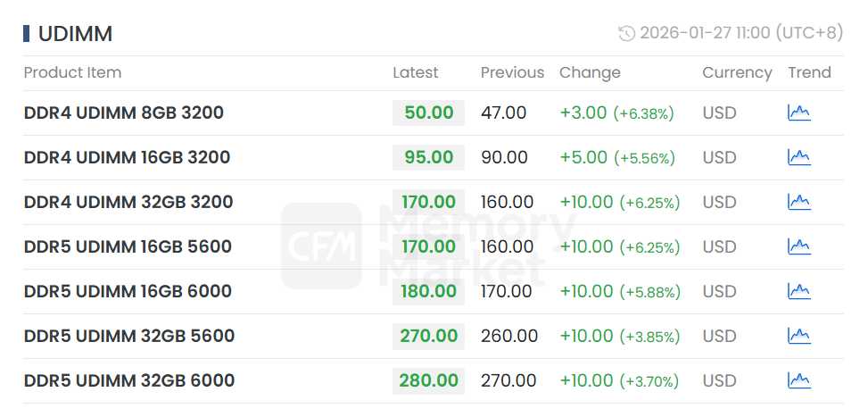Click the Product Item column header
This screenshot has height=417, width=868.
point(72,72)
